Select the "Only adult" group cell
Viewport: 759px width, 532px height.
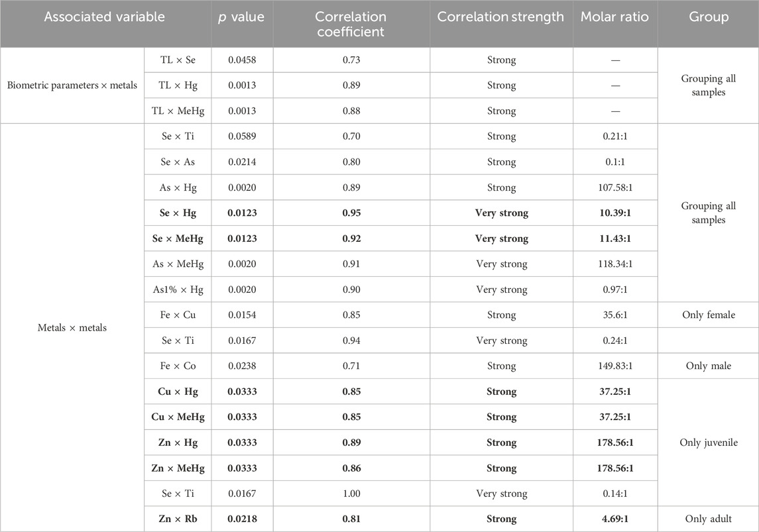(708, 519)
